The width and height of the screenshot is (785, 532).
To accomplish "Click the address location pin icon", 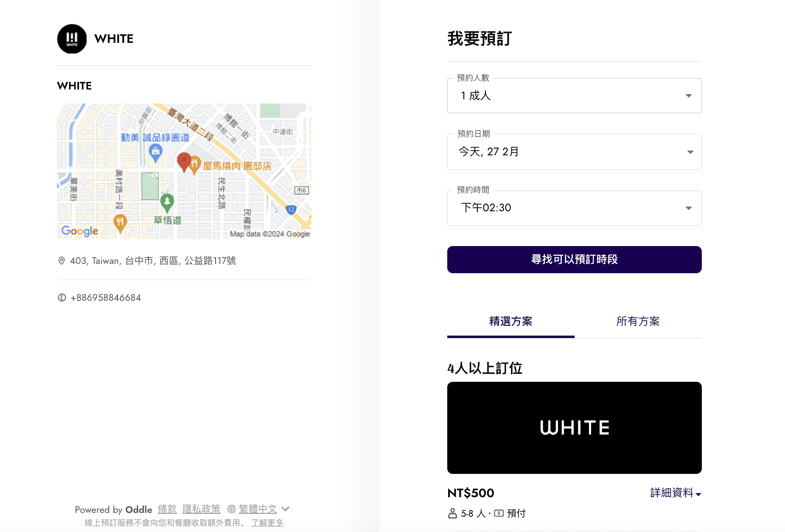I will (62, 260).
